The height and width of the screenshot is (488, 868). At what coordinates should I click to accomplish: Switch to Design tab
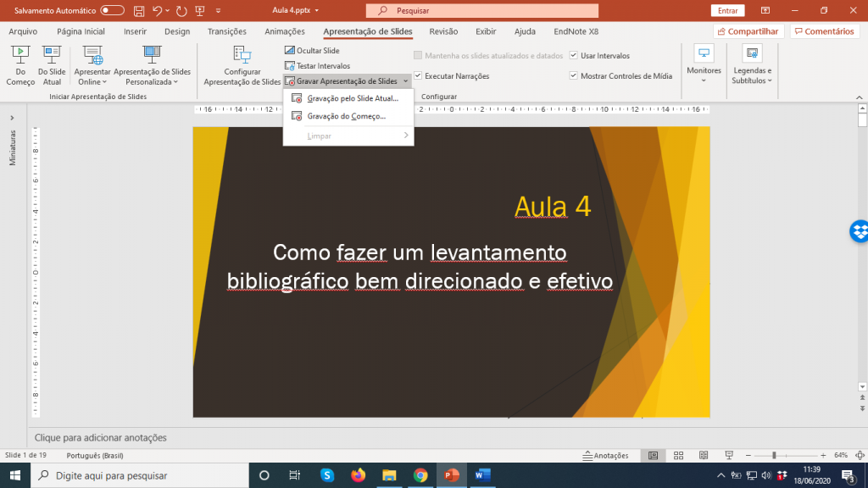click(x=177, y=31)
